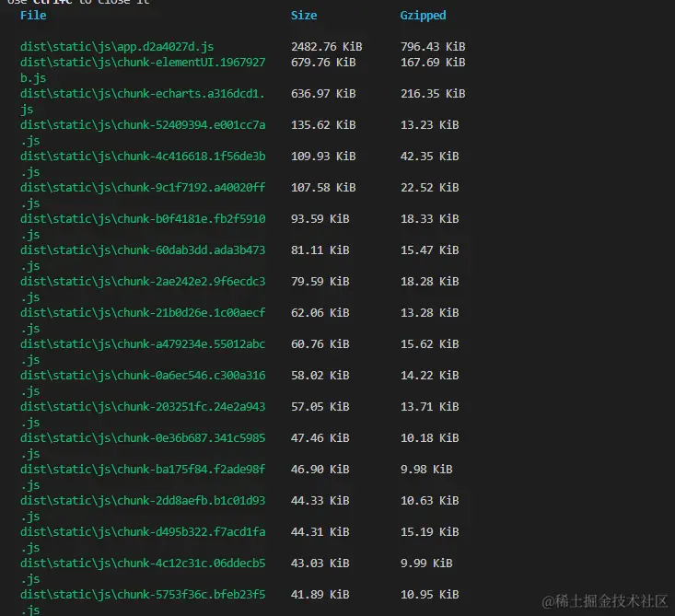Click size value 47.46 KiB
Viewport: 675px width, 616px height.
pos(320,438)
